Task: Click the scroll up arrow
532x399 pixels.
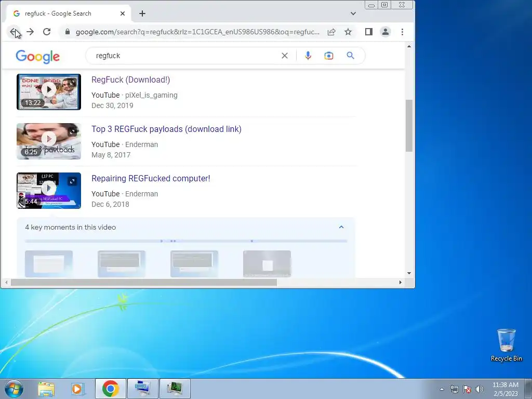Action: pyautogui.click(x=409, y=46)
